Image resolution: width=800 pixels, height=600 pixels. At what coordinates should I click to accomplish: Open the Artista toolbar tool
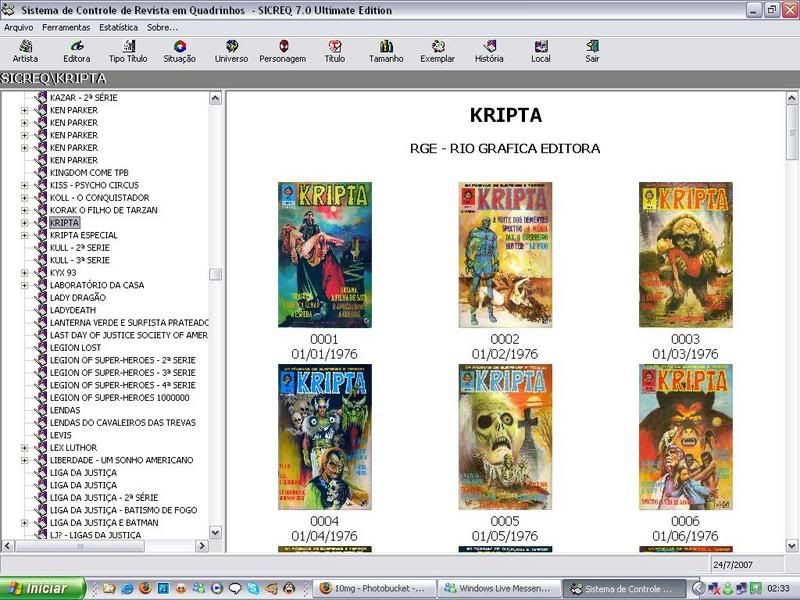(26, 51)
